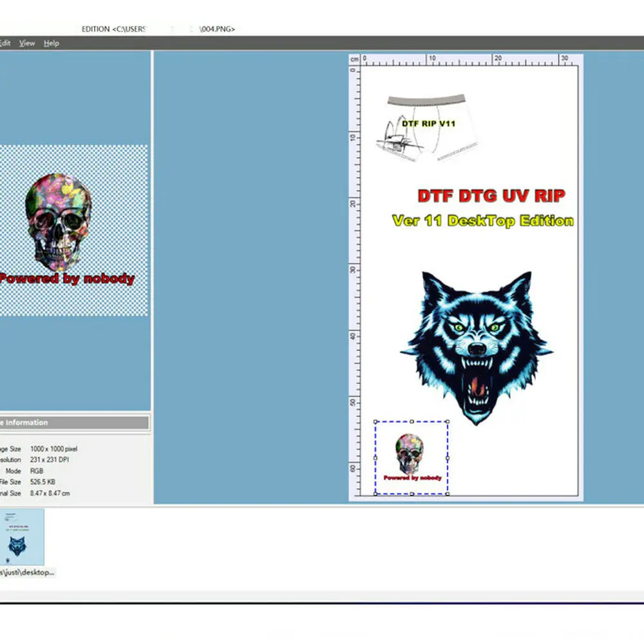The width and height of the screenshot is (644, 644).
Task: Click the cm unit box at ruler corner
Action: (x=354, y=59)
